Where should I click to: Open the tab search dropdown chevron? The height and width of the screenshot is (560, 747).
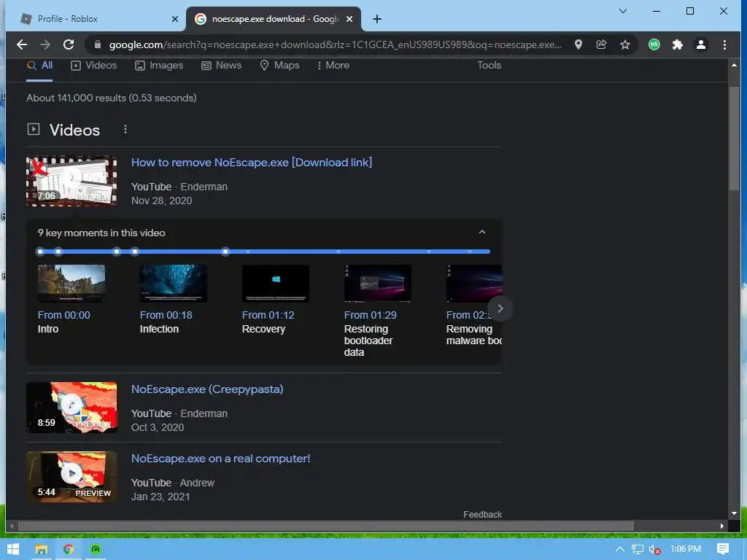coord(623,11)
